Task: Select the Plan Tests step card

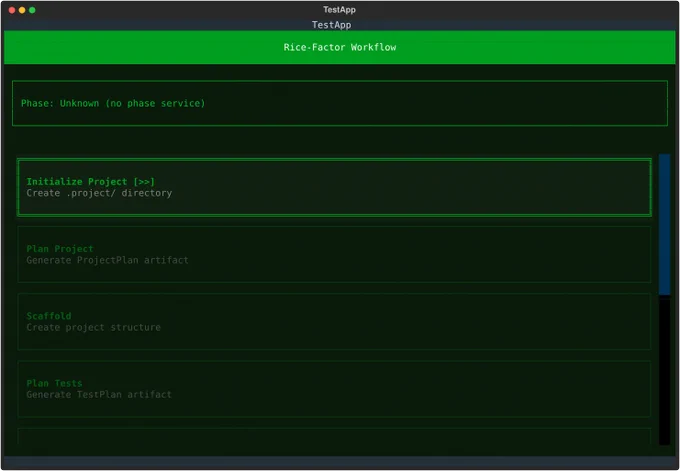Action: click(x=334, y=389)
